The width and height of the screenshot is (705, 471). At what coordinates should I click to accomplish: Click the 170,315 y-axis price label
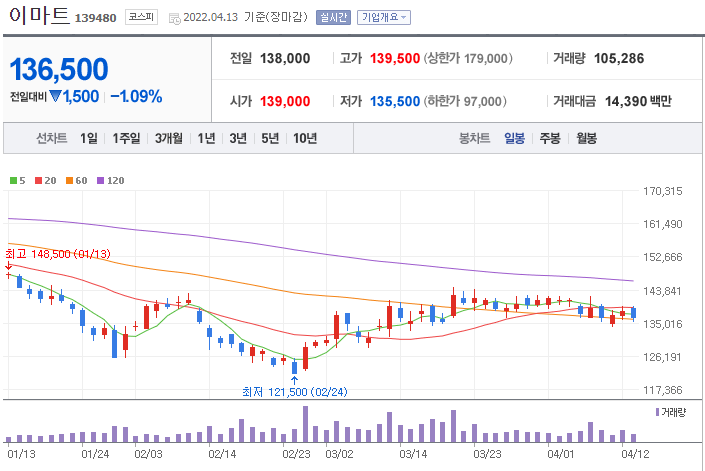click(x=663, y=191)
